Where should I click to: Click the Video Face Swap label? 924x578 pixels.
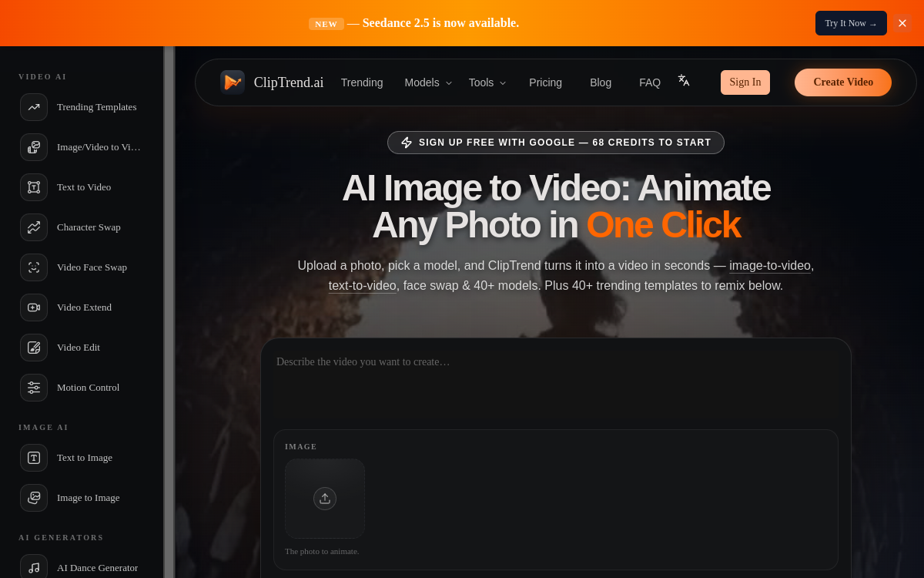tap(92, 267)
